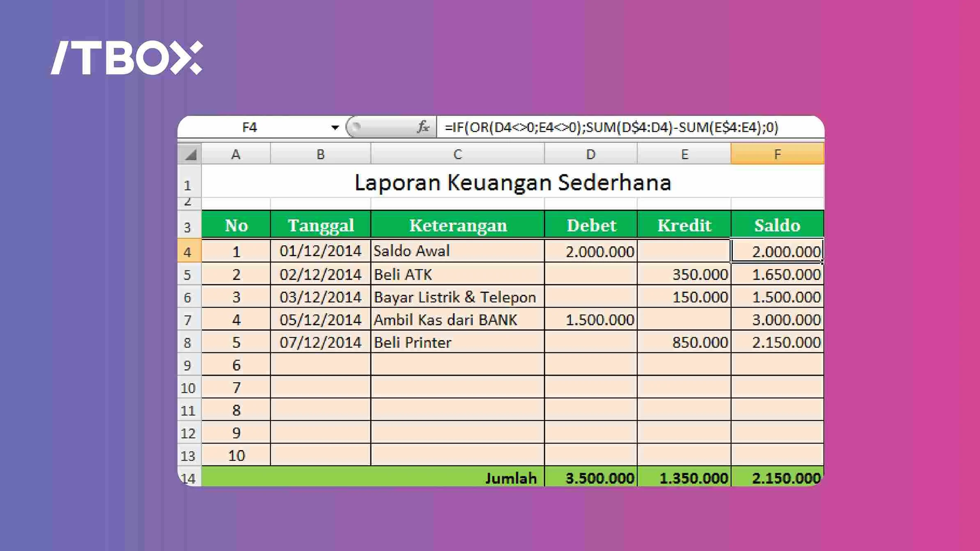The image size is (980, 551).
Task: Click inside the formula bar
Action: [x=616, y=128]
